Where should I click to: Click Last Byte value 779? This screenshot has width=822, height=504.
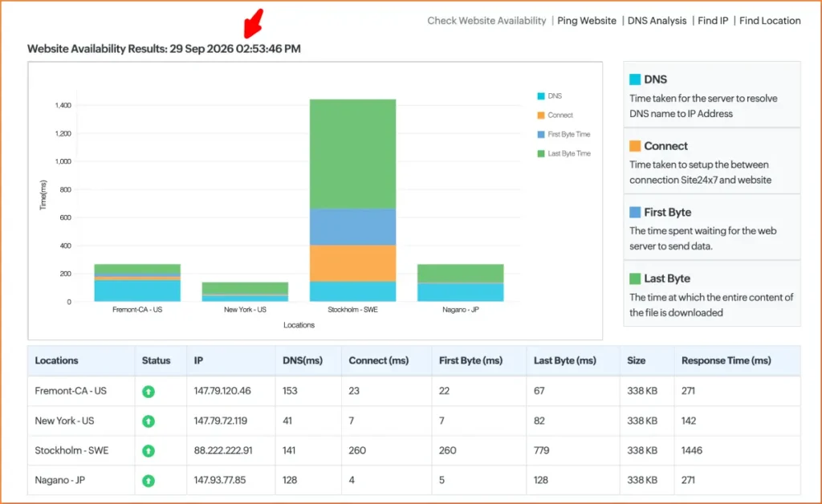click(542, 450)
